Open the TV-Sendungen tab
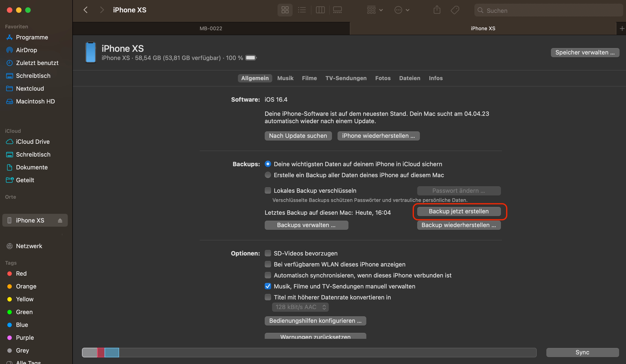This screenshot has height=364, width=626. coord(346,78)
